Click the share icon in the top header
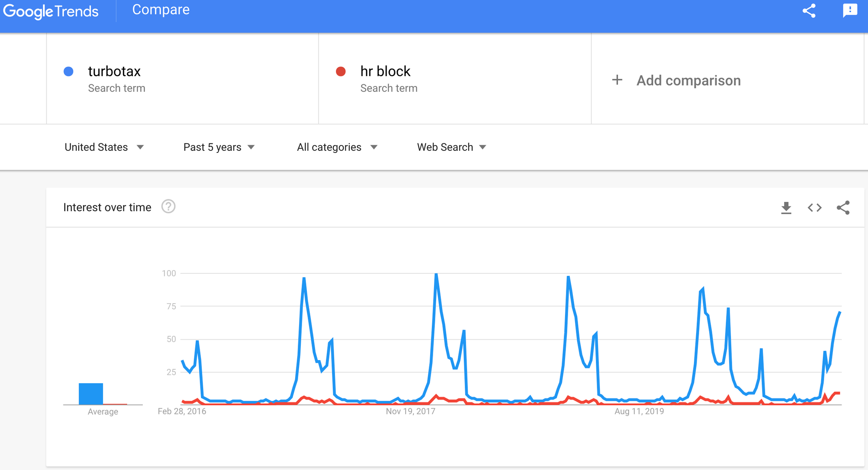The width and height of the screenshot is (868, 470). pos(809,10)
